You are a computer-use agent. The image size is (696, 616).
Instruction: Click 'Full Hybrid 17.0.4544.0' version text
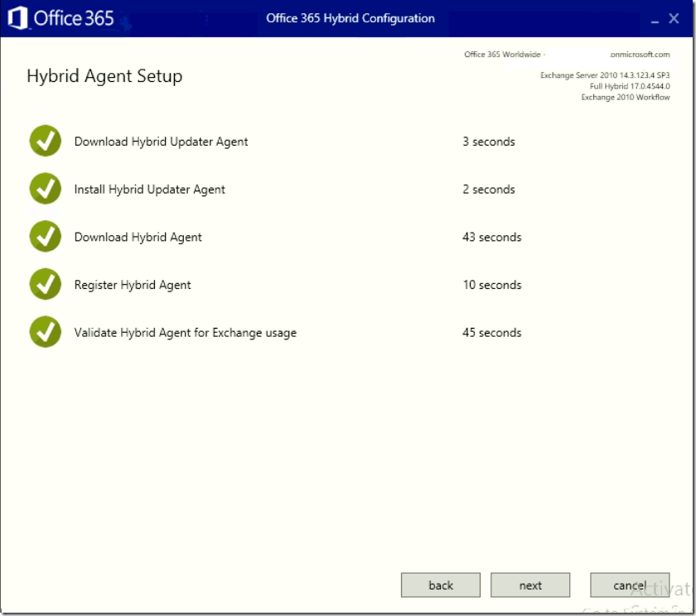click(x=630, y=86)
